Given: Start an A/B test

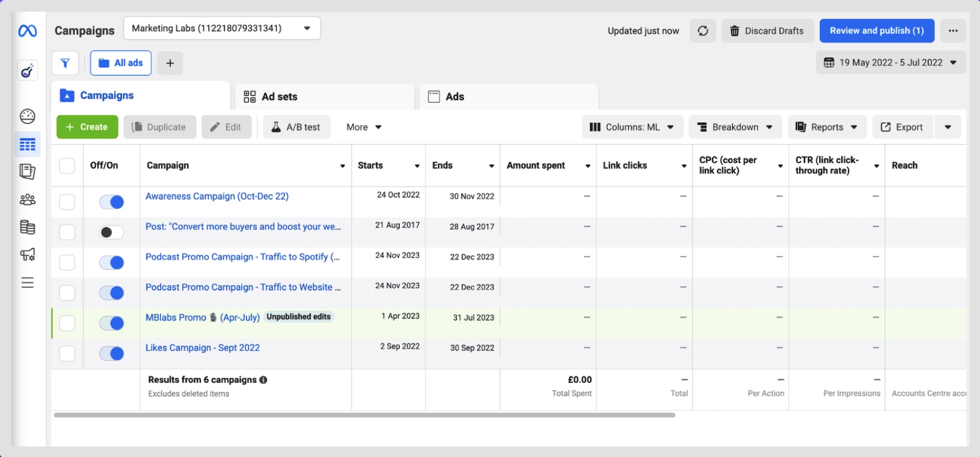Looking at the screenshot, I should click(297, 127).
